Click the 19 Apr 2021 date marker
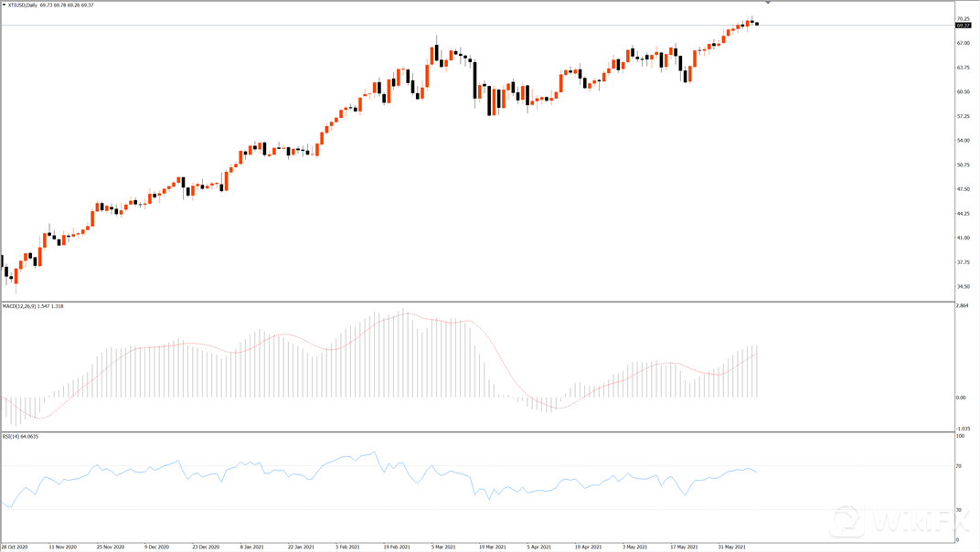 pos(588,547)
